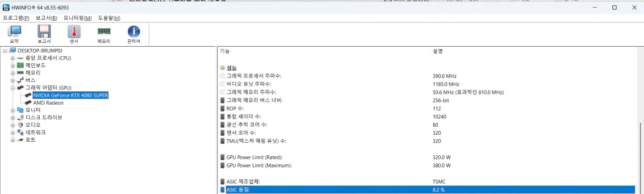Click the 성능 section header icon
644x194 pixels.
click(222, 67)
